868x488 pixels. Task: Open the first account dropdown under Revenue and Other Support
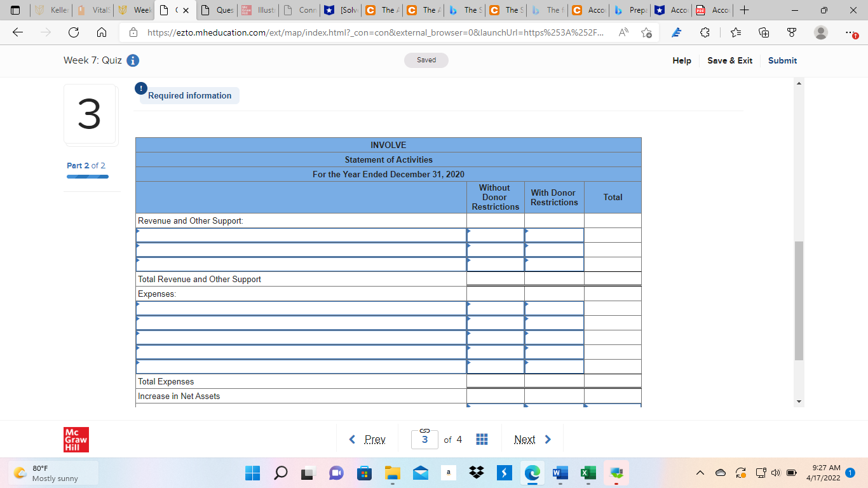301,235
